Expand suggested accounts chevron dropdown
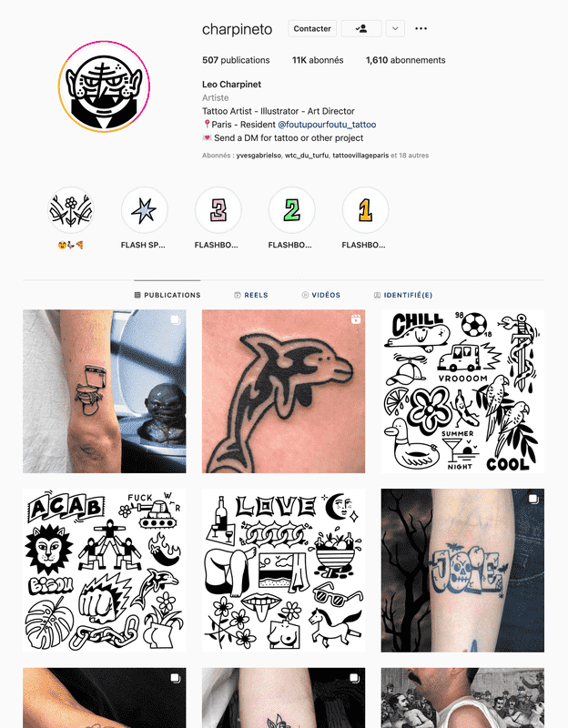 click(x=395, y=28)
